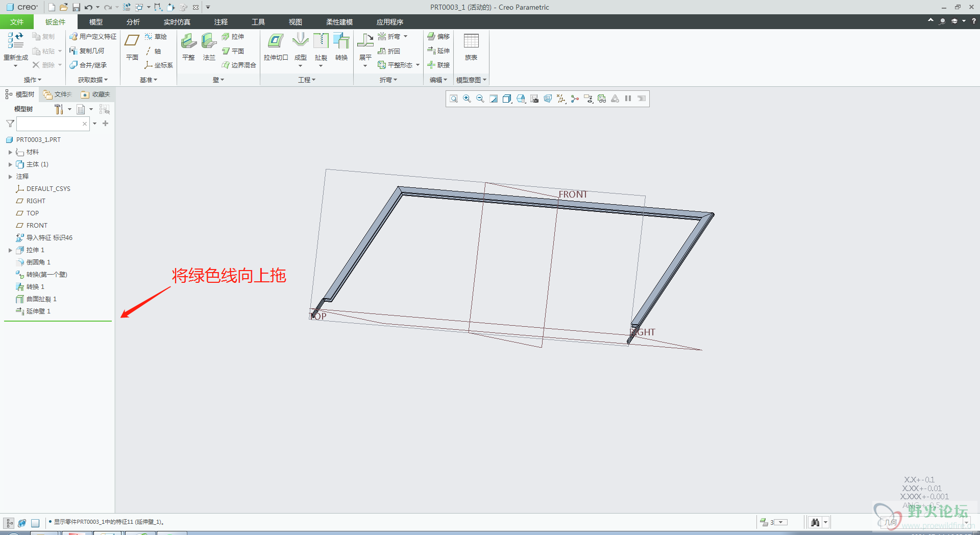Click the 转换 (Conversion) ribbon tool

(341, 41)
